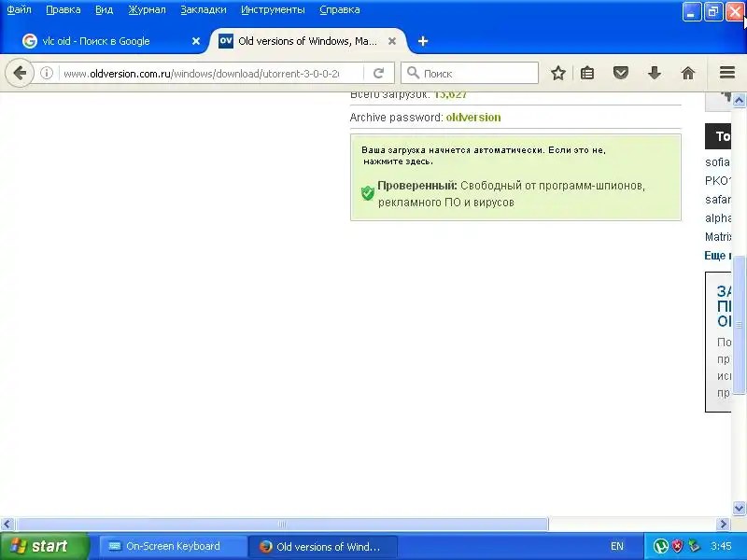Screen dimensions: 747x560
Task: Open the Журнал menu
Action: (x=147, y=9)
